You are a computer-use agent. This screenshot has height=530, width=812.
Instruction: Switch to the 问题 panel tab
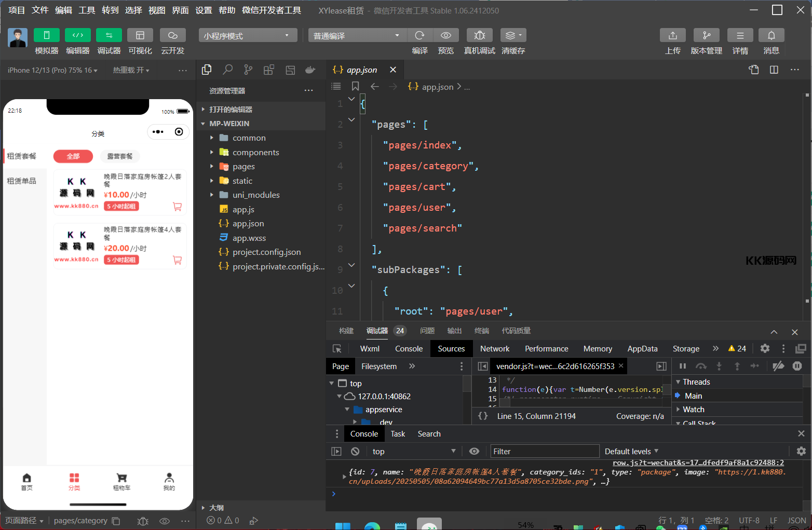[x=427, y=331]
